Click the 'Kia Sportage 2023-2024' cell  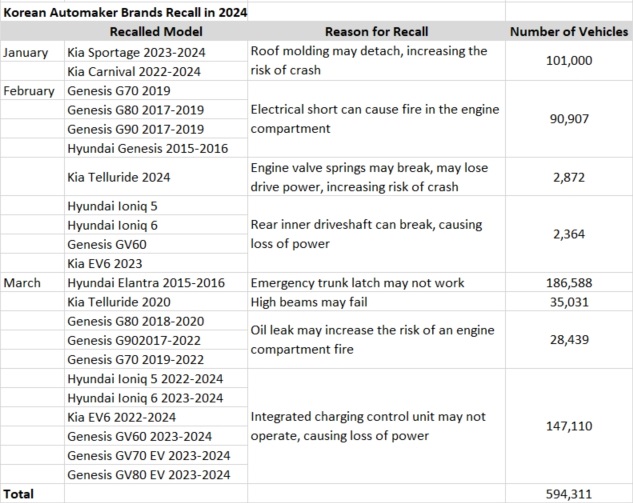pyautogui.click(x=134, y=51)
